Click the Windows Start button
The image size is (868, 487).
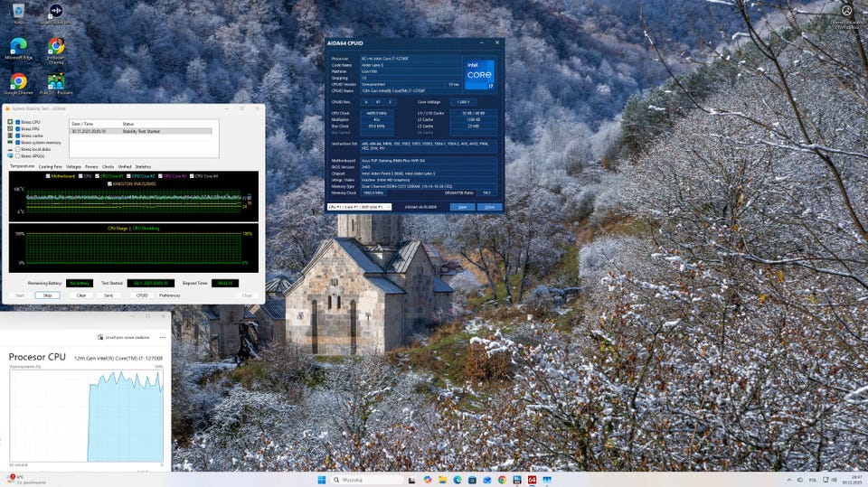click(x=322, y=480)
